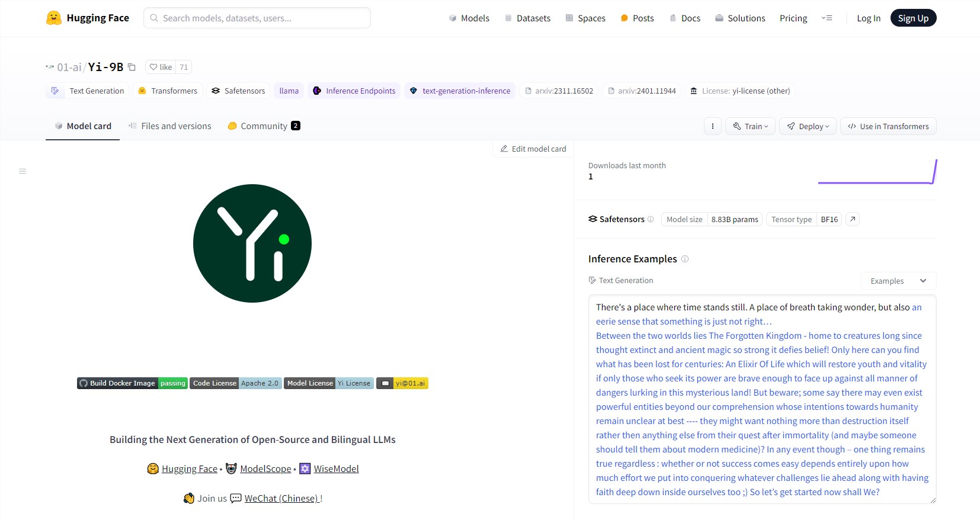The height and width of the screenshot is (520, 980).
Task: Open the table of contents icon
Action: click(x=23, y=171)
